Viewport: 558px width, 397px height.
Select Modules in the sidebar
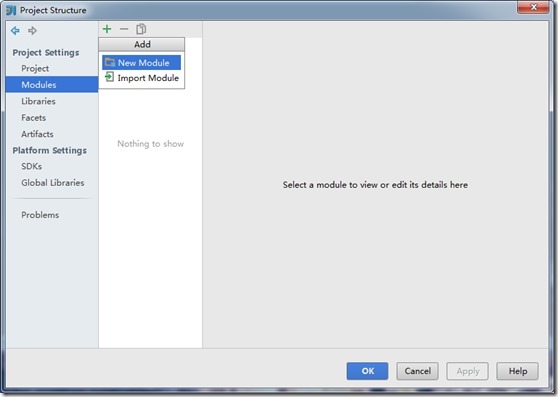click(x=52, y=85)
